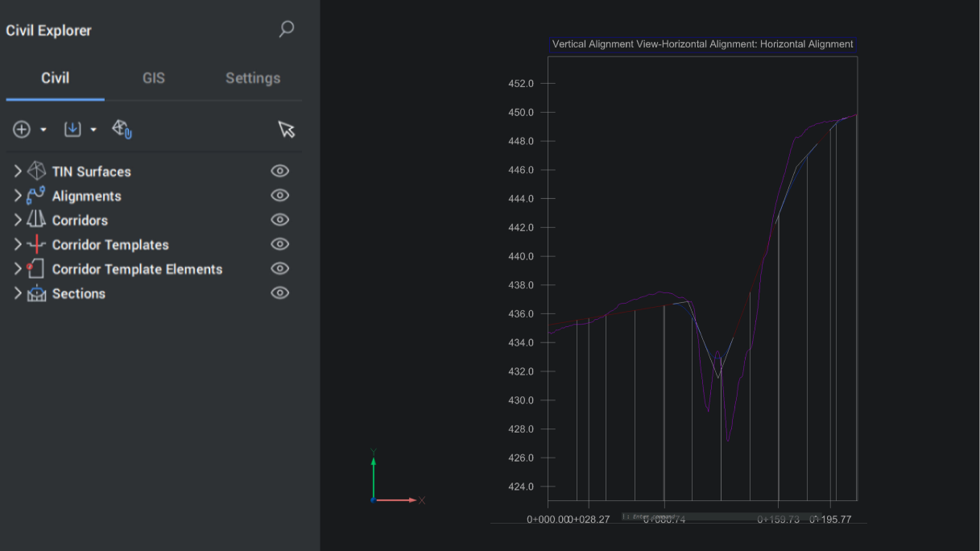Click the Alignments curve icon
Viewport: 980px width, 551px height.
(36, 196)
